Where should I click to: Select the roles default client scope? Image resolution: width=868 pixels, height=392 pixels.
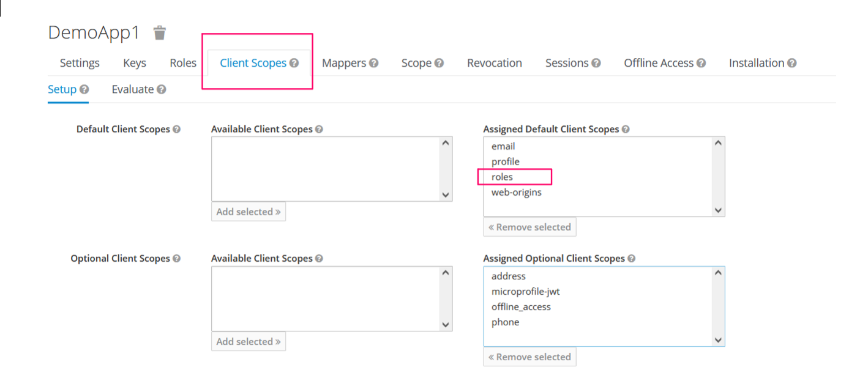(502, 177)
